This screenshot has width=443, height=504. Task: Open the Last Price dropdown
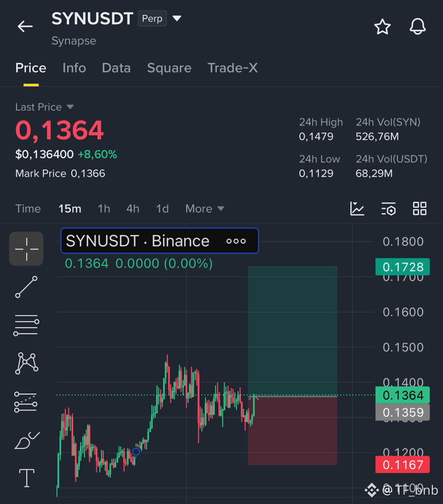click(x=70, y=107)
